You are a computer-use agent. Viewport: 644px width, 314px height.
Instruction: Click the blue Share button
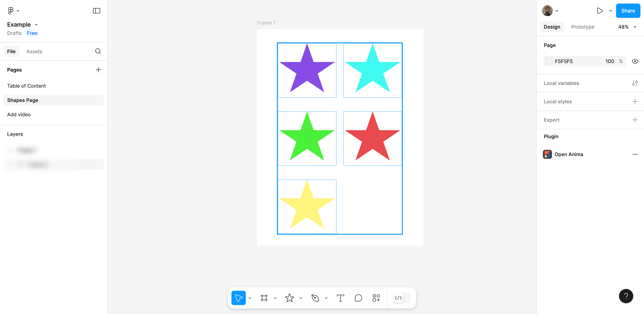(628, 11)
